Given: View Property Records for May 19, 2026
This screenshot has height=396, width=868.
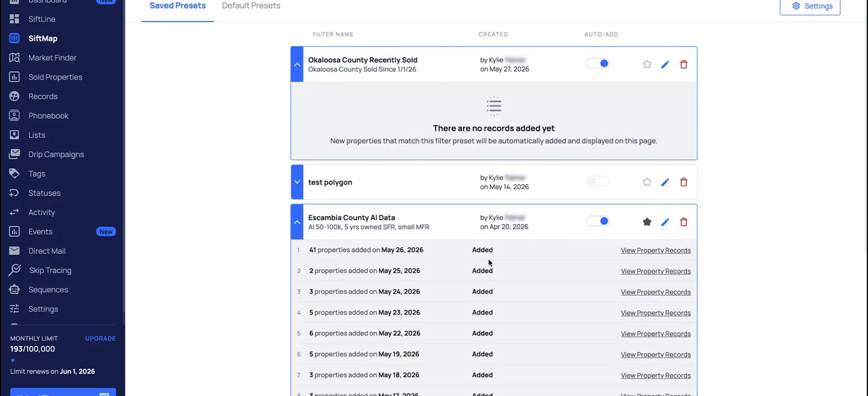Looking at the screenshot, I should pos(656,354).
